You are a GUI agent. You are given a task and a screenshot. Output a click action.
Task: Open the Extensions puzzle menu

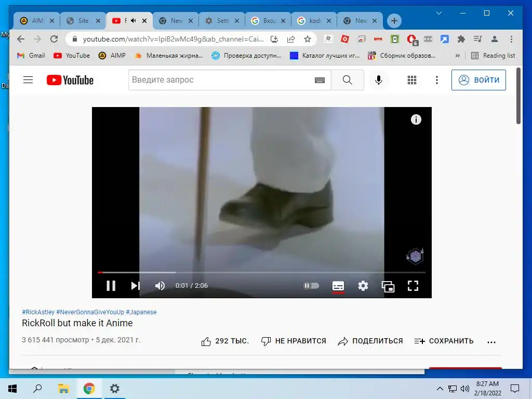pos(461,39)
